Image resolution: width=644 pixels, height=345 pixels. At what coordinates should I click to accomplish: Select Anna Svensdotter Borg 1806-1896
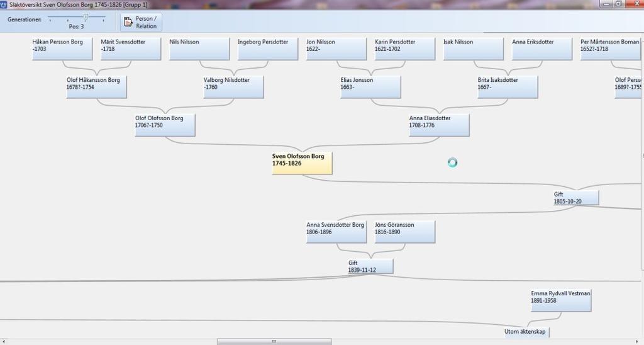(336, 232)
